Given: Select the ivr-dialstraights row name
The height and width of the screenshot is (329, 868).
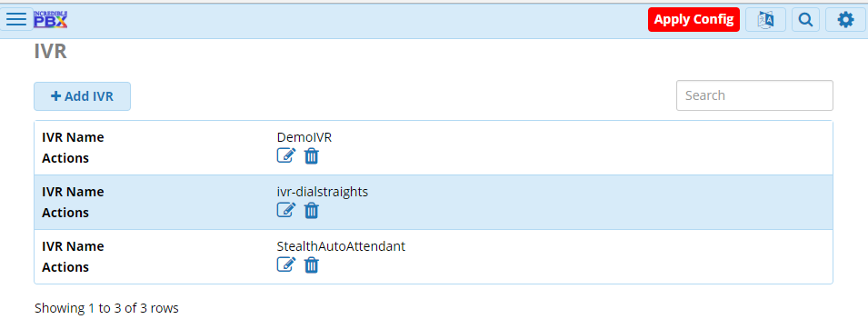Looking at the screenshot, I should [x=322, y=192].
